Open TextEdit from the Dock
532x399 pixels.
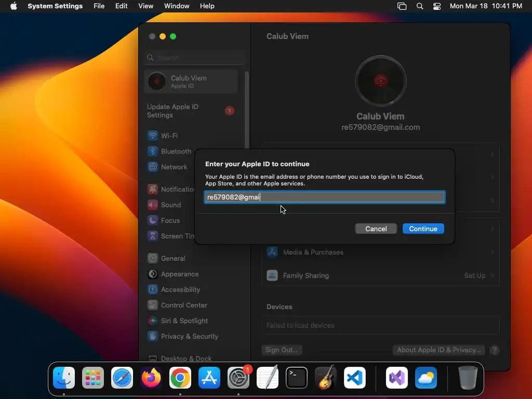coord(268,378)
